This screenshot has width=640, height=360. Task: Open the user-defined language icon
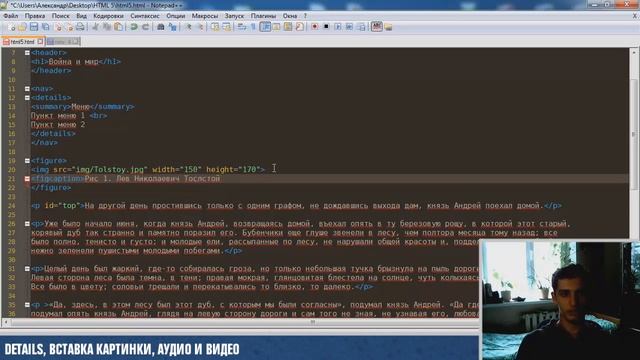[276, 27]
